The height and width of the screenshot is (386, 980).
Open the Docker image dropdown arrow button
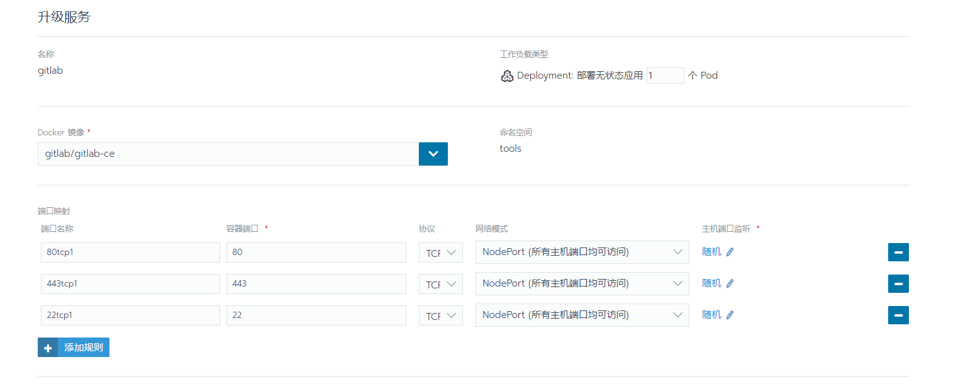(433, 154)
